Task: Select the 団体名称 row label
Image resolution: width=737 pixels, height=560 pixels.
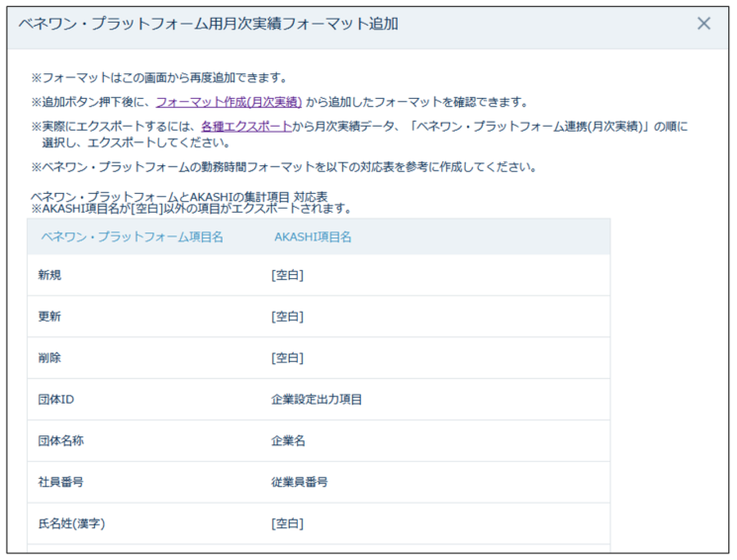Action: [x=61, y=440]
